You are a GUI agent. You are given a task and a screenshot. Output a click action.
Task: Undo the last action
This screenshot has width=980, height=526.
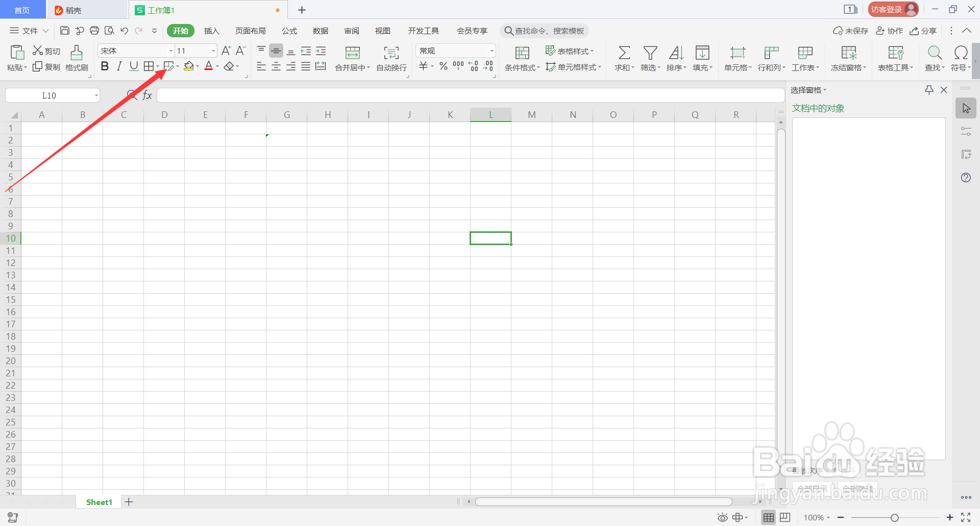tap(124, 31)
